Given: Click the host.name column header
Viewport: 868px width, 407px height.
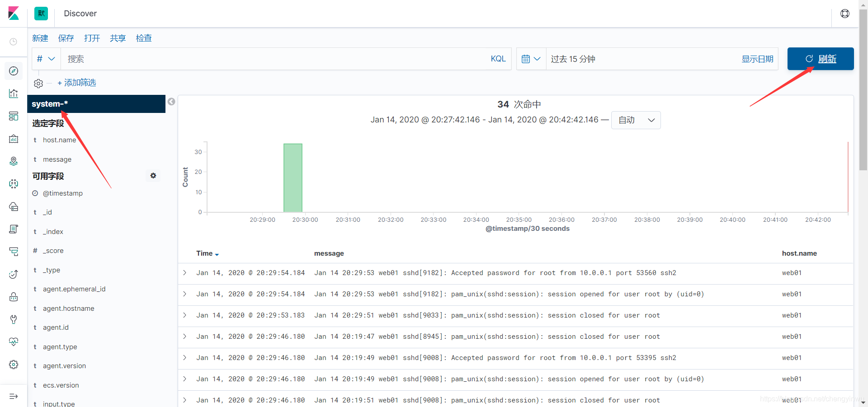Looking at the screenshot, I should click(x=799, y=253).
